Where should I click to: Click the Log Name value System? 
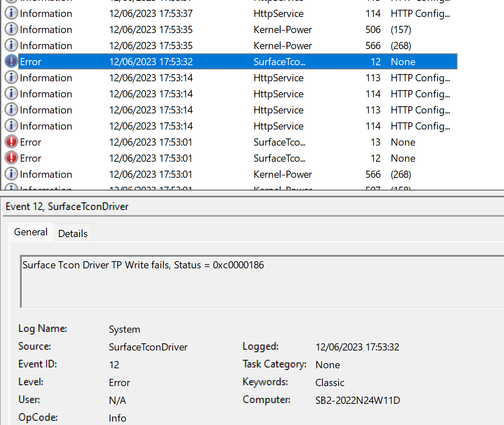coord(124,329)
